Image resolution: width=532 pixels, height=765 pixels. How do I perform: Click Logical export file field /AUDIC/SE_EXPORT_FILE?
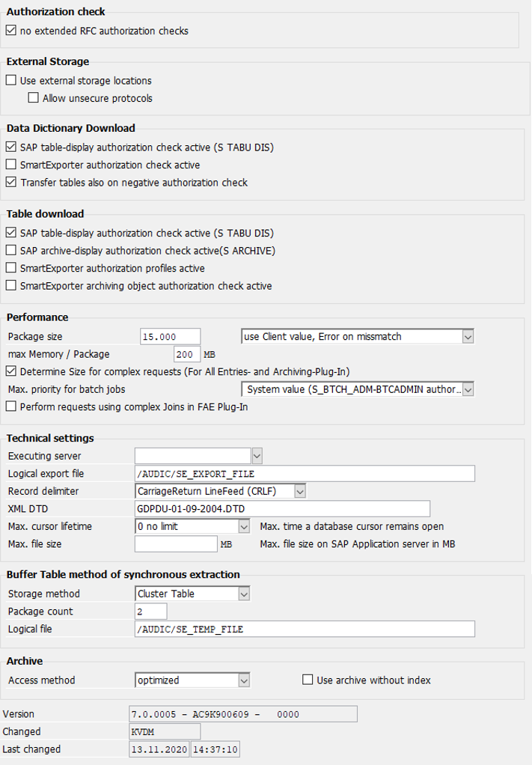pyautogui.click(x=305, y=474)
